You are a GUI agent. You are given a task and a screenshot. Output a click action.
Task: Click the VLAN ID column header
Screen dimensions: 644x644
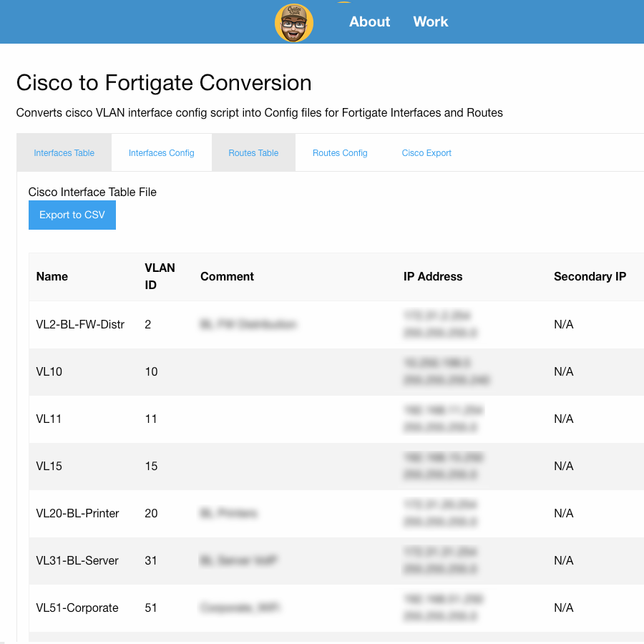point(160,276)
